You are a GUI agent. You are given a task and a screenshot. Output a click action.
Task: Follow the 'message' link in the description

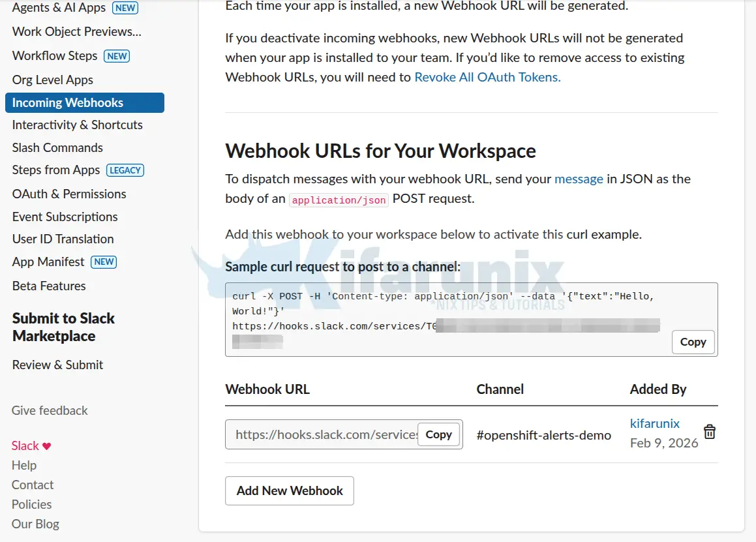pyautogui.click(x=579, y=179)
